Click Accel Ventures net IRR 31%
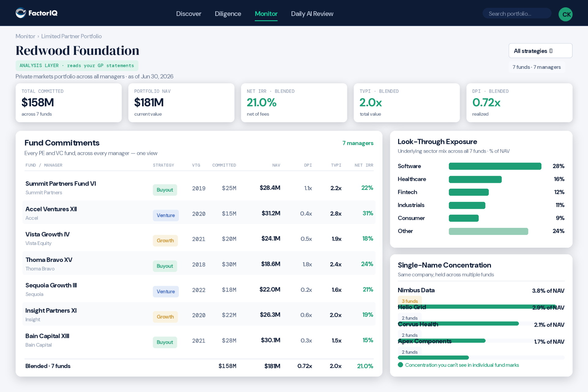Viewport: 588px width, 392px height. click(x=368, y=213)
